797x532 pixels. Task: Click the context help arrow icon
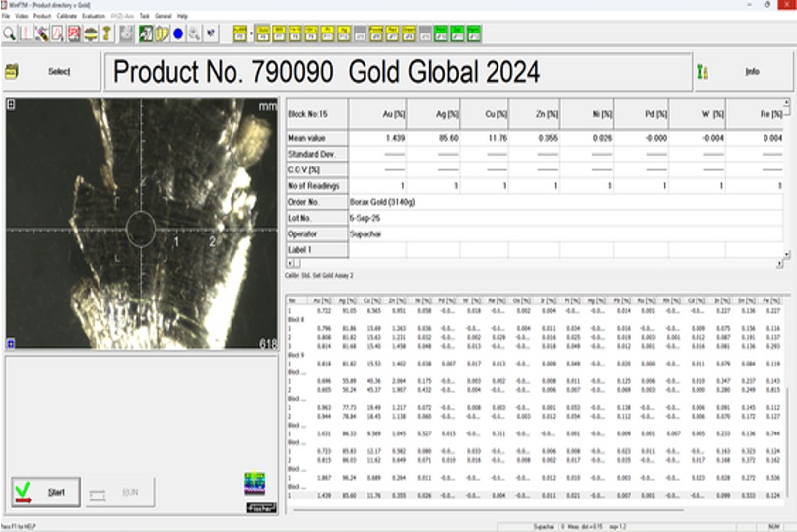212,33
